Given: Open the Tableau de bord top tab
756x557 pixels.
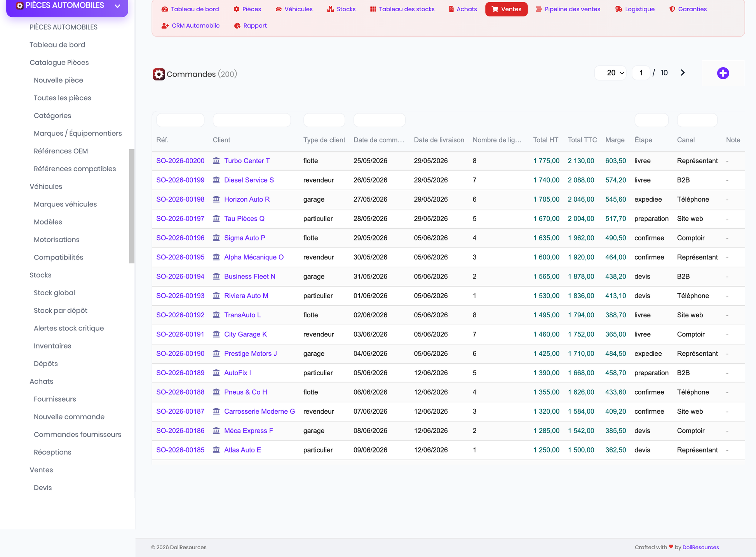Looking at the screenshot, I should pos(190,9).
